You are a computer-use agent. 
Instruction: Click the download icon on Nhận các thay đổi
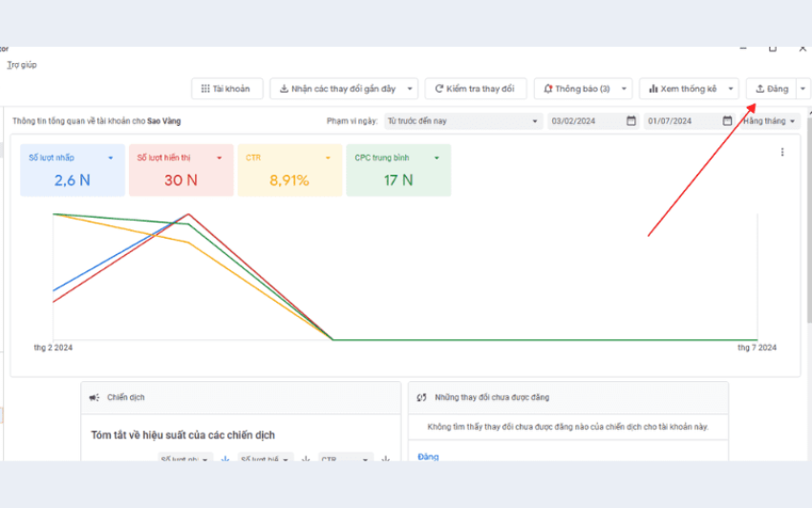click(284, 89)
